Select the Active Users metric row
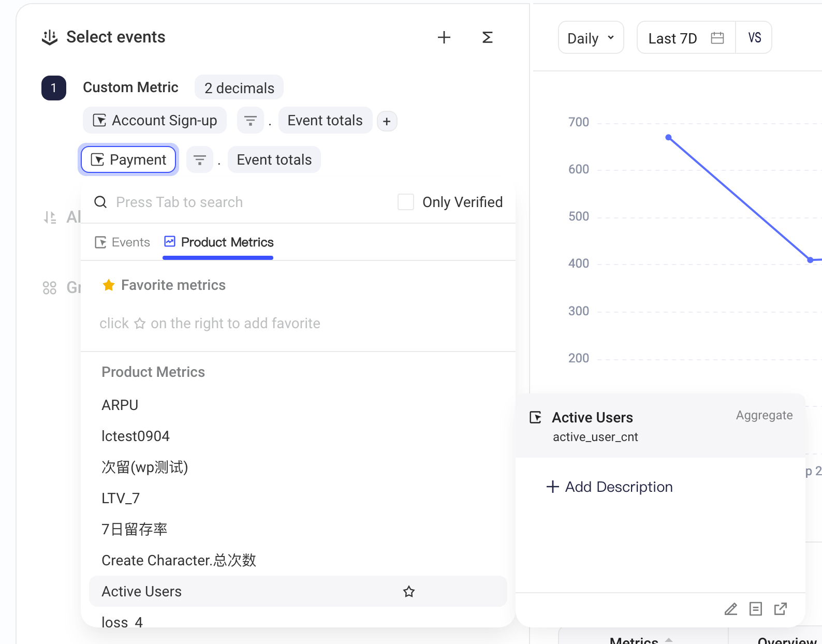Image resolution: width=822 pixels, height=644 pixels. tap(298, 591)
